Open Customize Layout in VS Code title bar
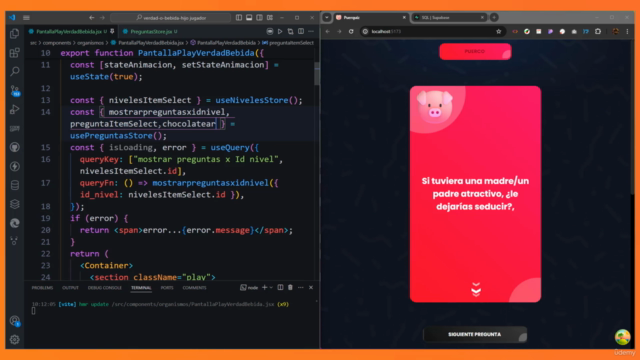The image size is (640, 360). [270, 18]
